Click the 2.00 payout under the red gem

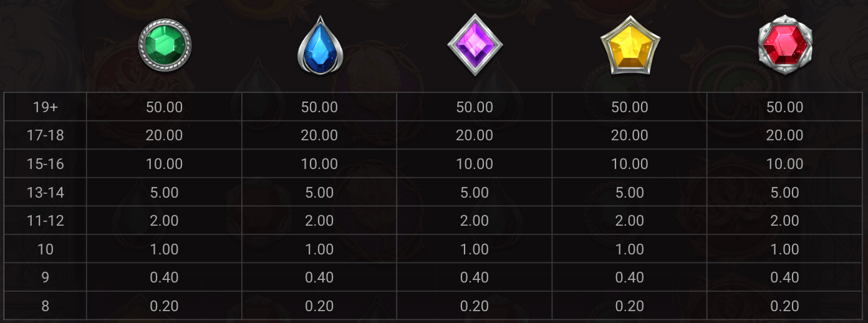[784, 221]
